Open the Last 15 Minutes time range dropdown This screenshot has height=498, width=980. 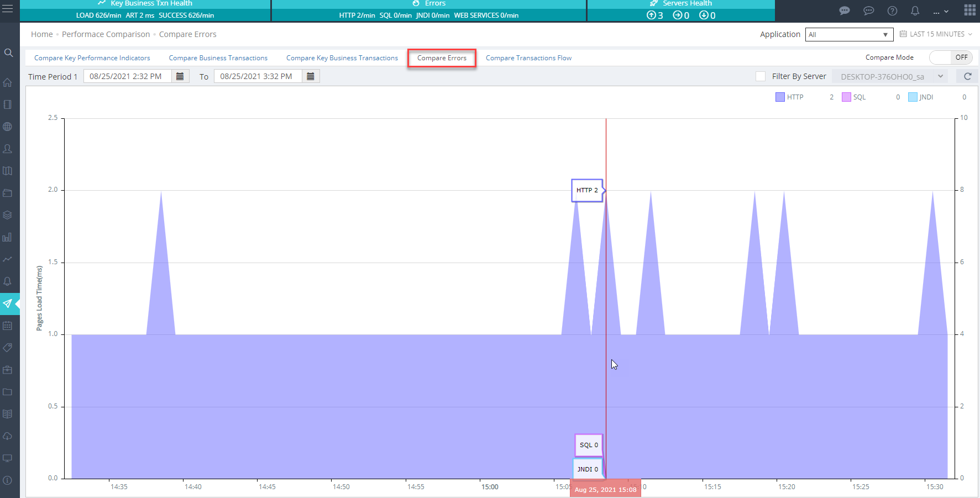pos(936,34)
